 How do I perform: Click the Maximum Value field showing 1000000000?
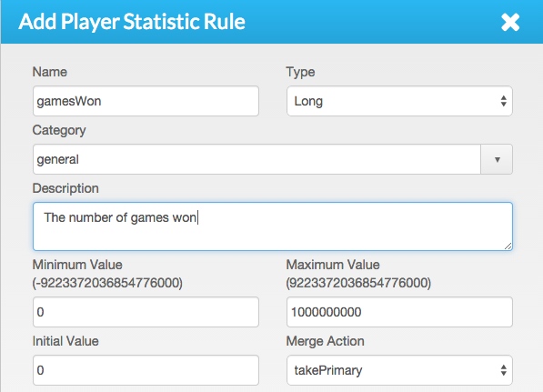(x=399, y=312)
